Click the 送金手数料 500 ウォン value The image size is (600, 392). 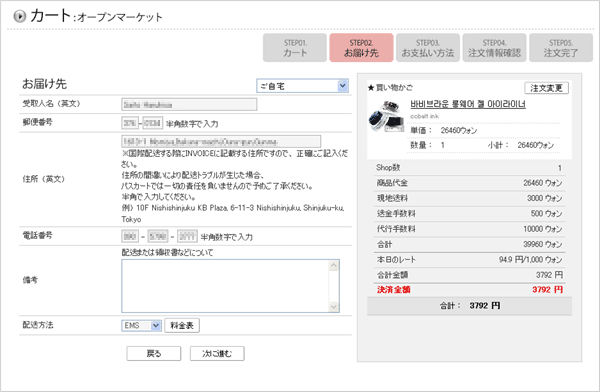pos(546,214)
